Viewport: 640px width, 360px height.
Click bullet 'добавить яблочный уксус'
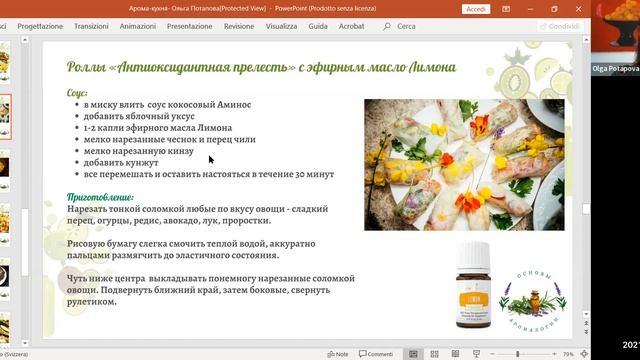[139, 116]
